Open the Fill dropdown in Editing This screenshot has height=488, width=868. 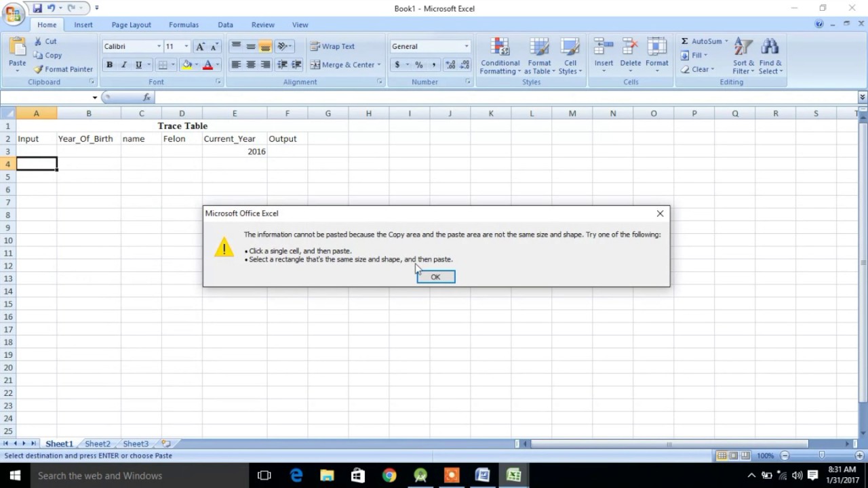[x=694, y=55]
